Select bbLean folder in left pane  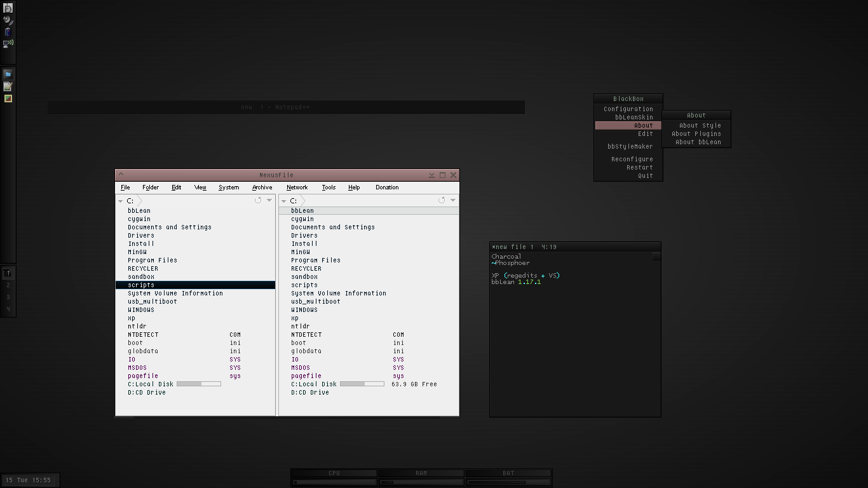[x=196, y=210]
